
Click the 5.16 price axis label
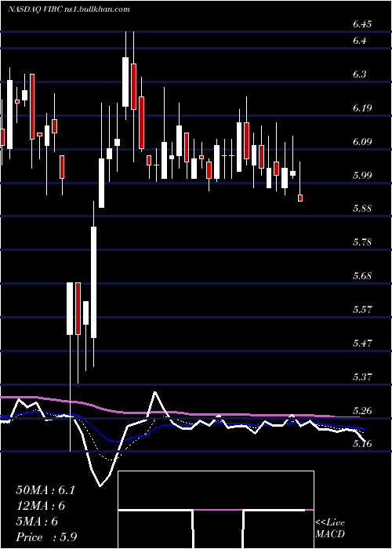point(362,444)
